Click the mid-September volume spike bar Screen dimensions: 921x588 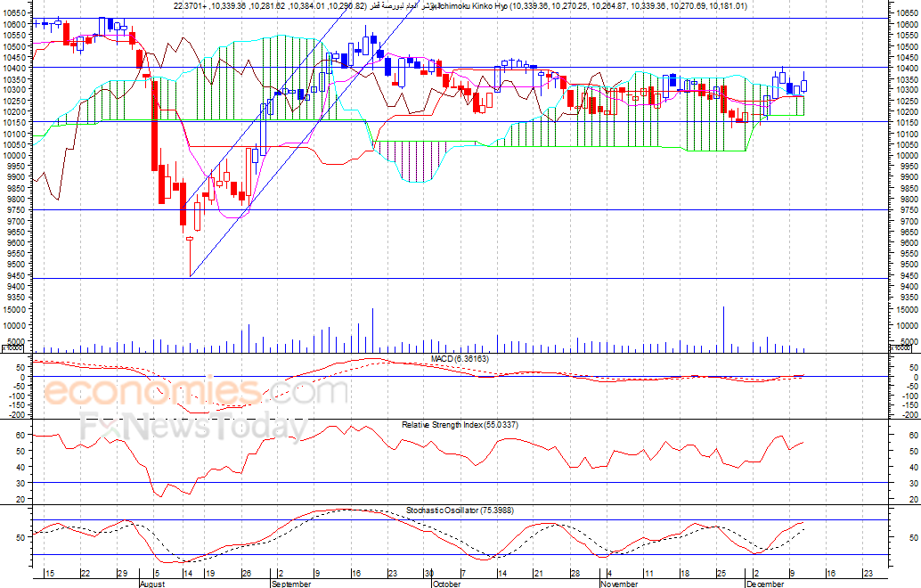(x=372, y=331)
